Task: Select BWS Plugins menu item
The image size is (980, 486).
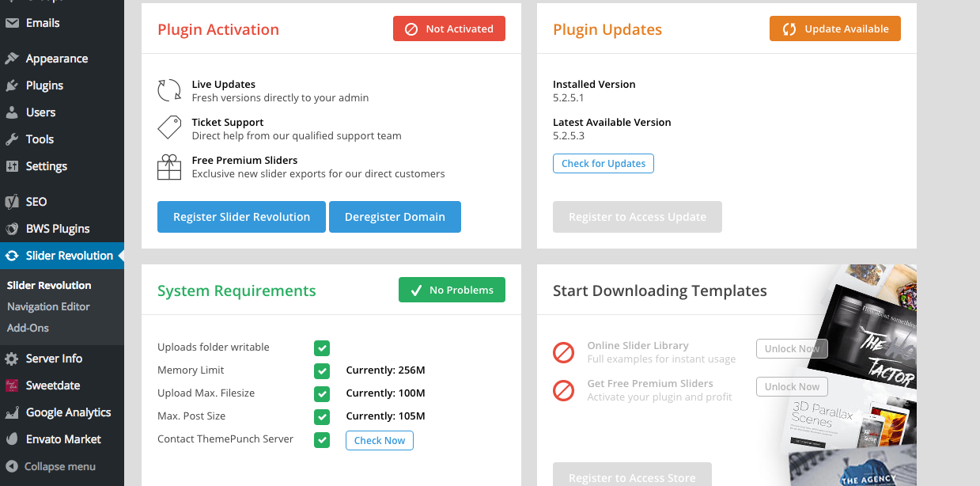Action: (62, 229)
